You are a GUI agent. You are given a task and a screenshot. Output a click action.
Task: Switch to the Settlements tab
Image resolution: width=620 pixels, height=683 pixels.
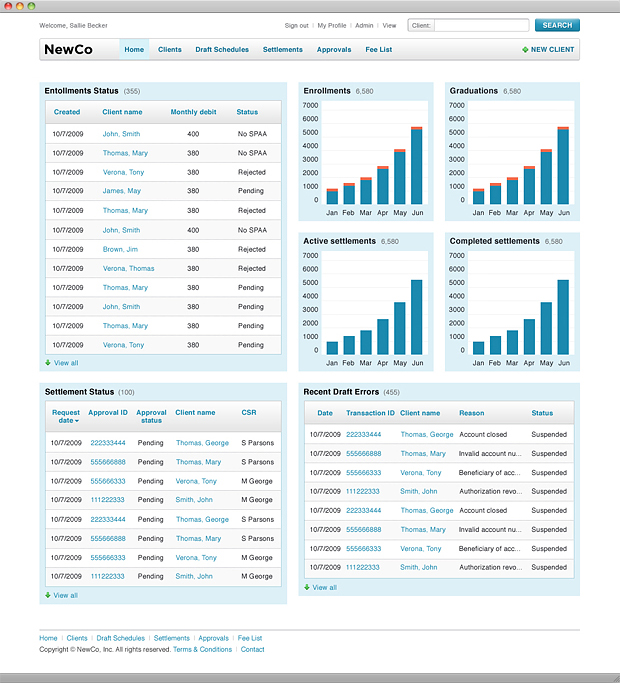pyautogui.click(x=283, y=49)
